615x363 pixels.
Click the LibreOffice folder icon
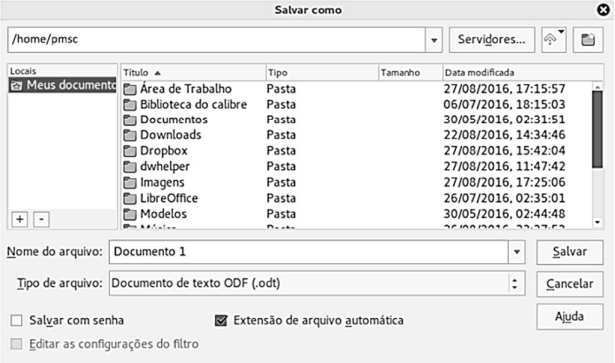pyautogui.click(x=130, y=198)
